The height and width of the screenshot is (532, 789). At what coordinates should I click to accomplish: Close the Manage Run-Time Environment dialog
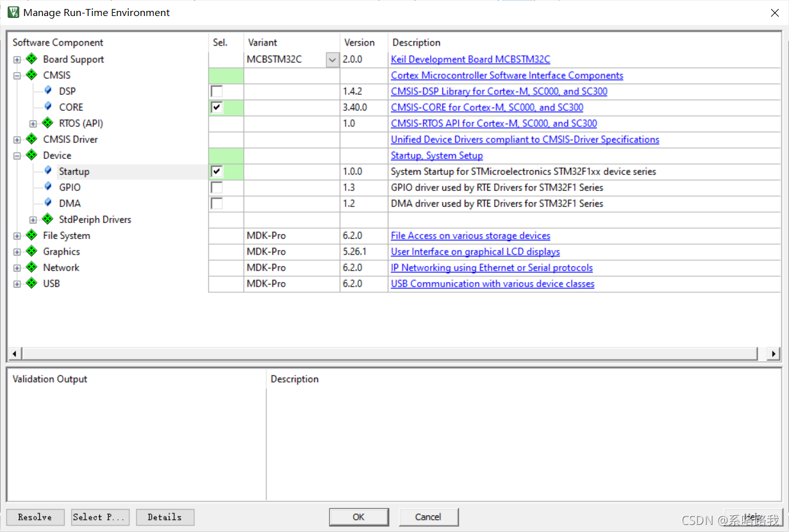[x=774, y=13]
